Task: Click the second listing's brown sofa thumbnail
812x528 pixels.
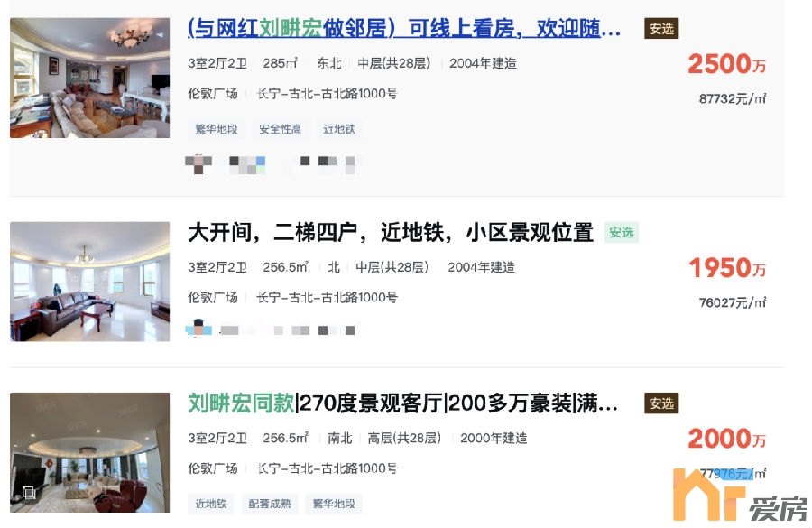Action: (89, 282)
